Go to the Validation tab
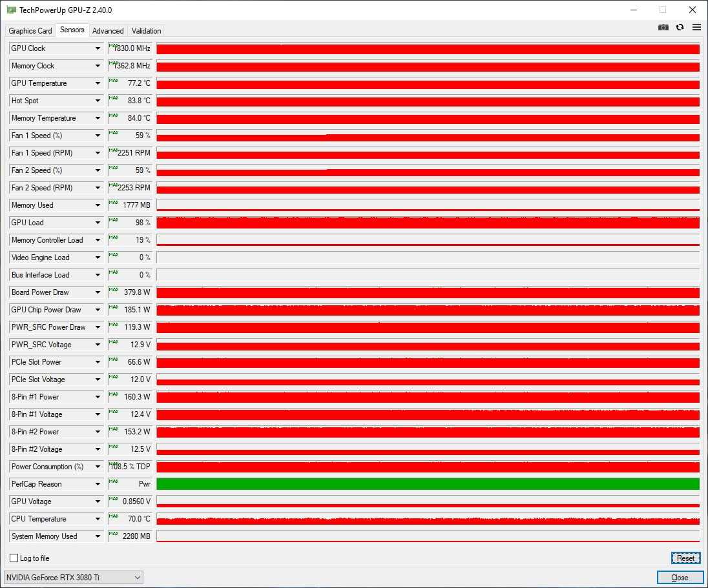 point(146,30)
